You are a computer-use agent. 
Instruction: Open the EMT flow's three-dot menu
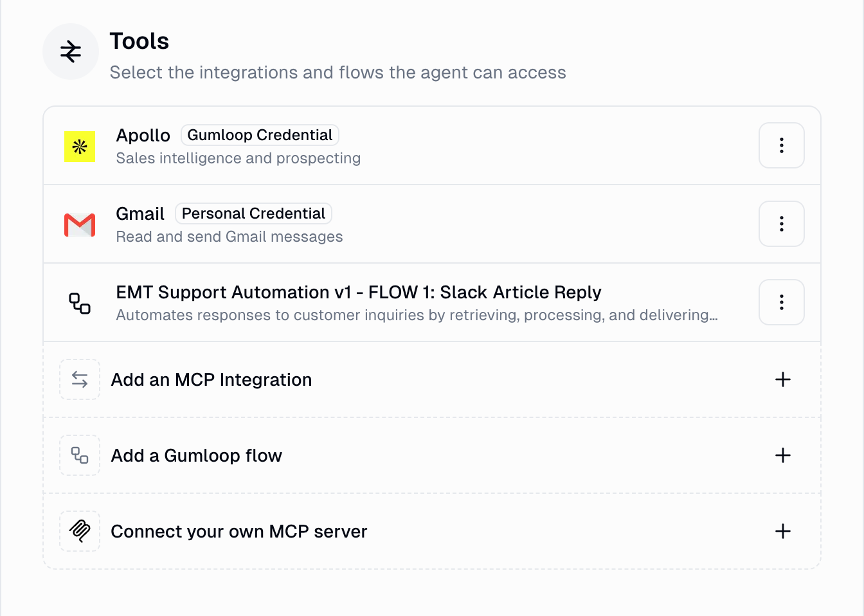point(781,302)
